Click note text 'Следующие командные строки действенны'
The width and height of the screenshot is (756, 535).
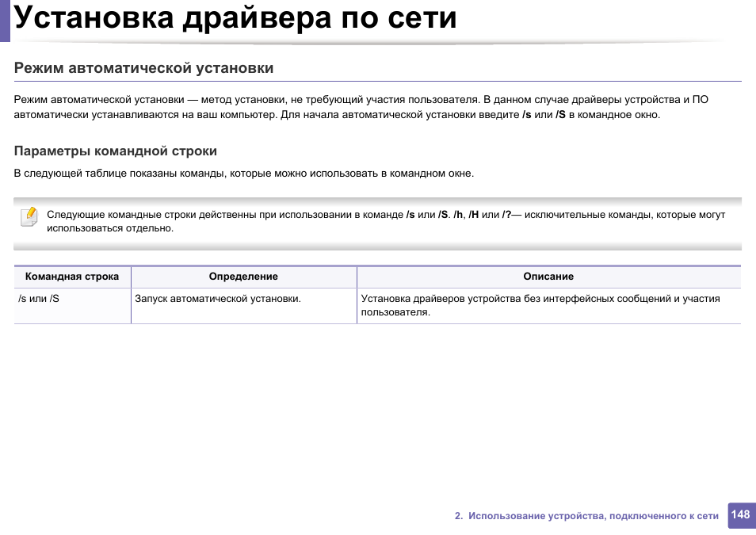[x=386, y=221]
